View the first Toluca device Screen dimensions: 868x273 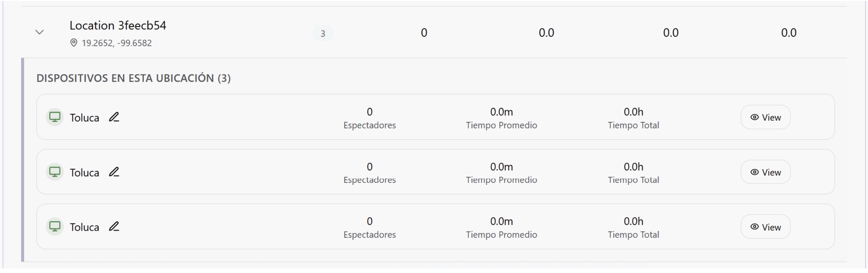pyautogui.click(x=765, y=117)
